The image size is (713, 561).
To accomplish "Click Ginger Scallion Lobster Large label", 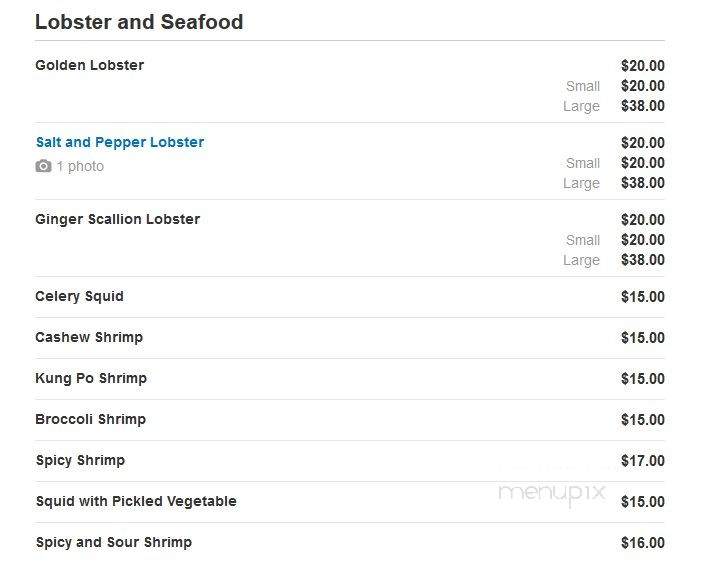I will (x=582, y=260).
